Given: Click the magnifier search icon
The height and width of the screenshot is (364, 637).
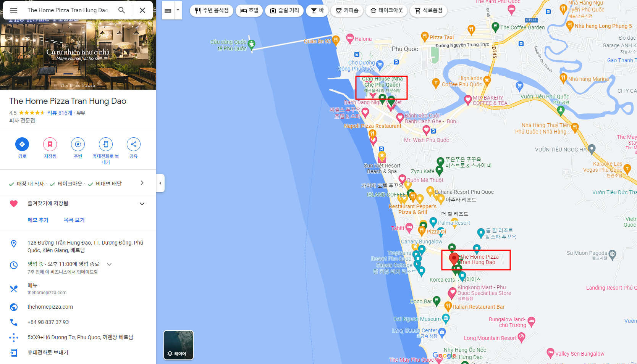Looking at the screenshot, I should point(121,10).
